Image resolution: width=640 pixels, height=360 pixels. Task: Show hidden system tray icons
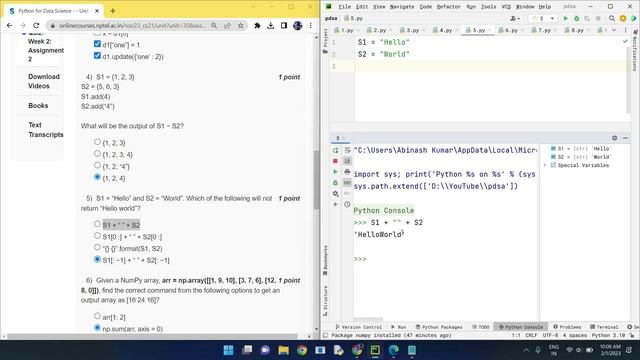[526, 350]
